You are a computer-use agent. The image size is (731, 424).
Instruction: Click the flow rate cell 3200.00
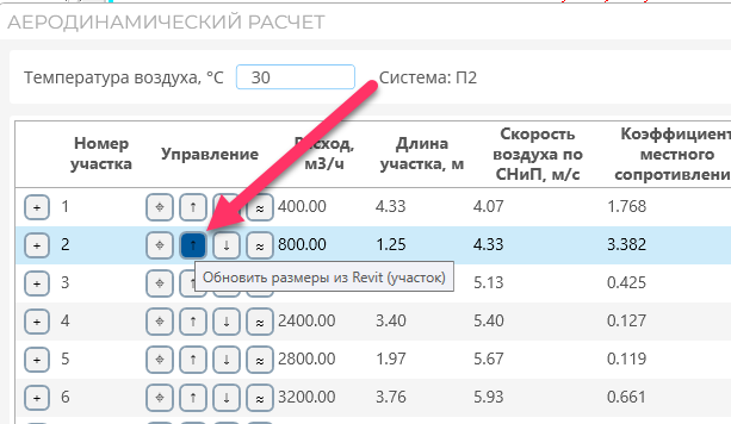(307, 397)
